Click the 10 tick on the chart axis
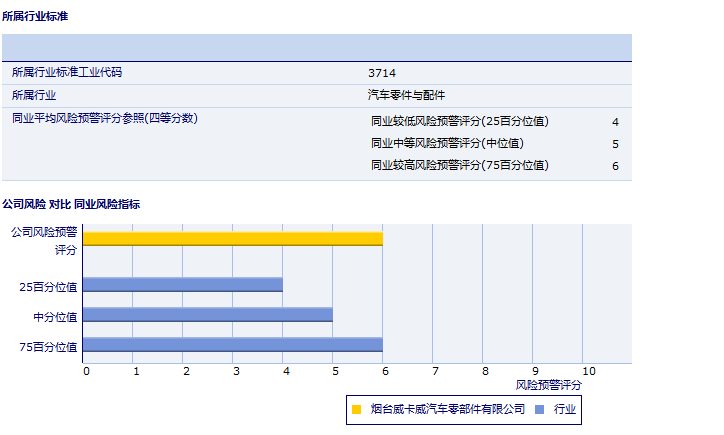724x435 pixels. [588, 372]
